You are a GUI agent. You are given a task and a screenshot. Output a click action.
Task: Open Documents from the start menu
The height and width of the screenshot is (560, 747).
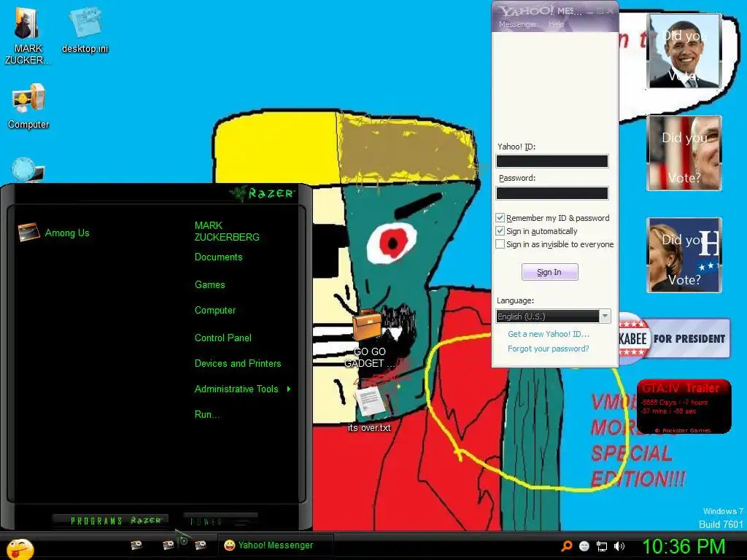pyautogui.click(x=219, y=257)
